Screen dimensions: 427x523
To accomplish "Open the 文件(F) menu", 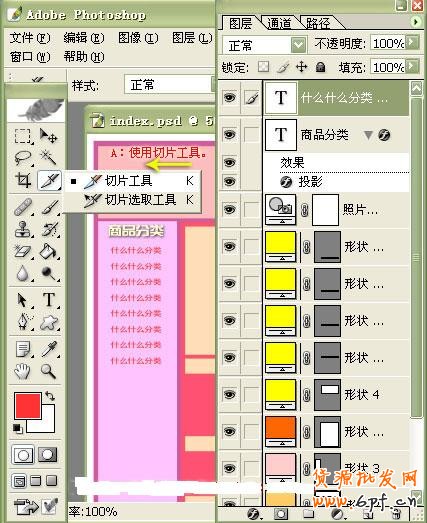I will [x=30, y=38].
